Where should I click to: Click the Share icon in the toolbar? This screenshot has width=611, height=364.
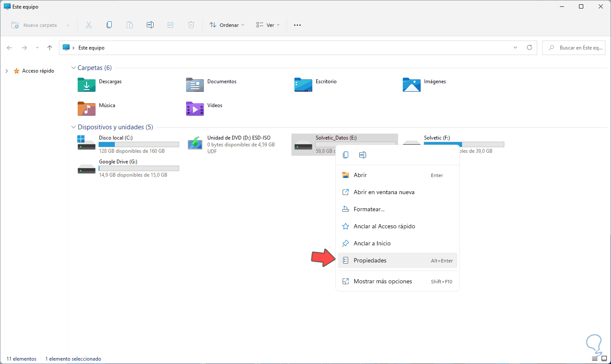171,25
